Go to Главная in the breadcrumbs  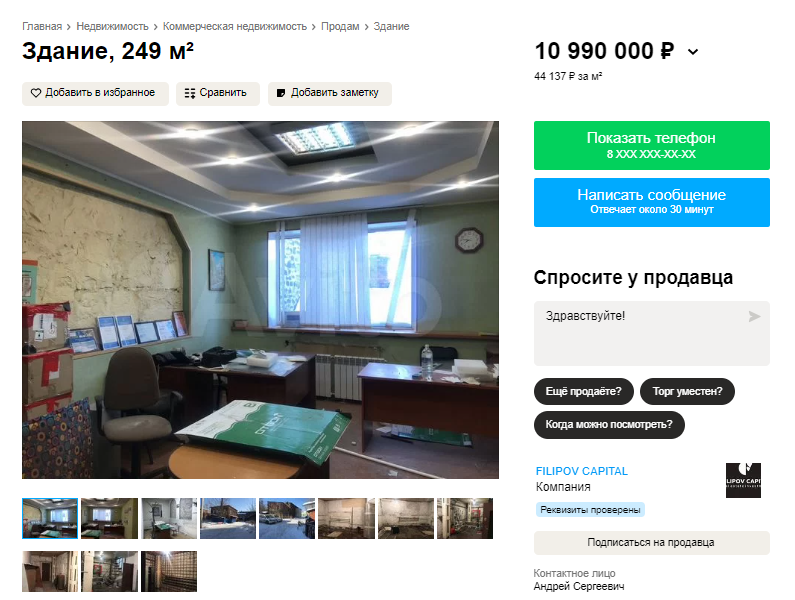[x=42, y=26]
